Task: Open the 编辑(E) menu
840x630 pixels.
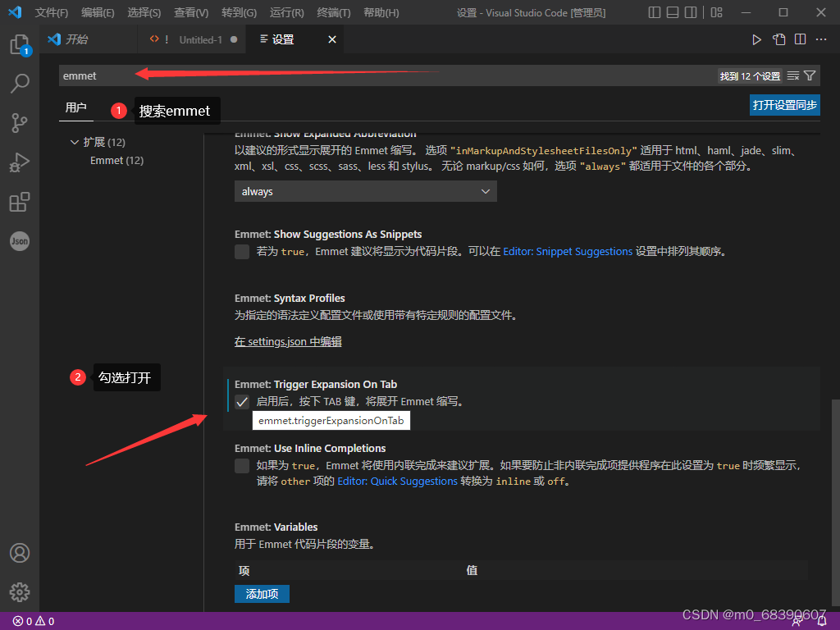Action: point(98,12)
